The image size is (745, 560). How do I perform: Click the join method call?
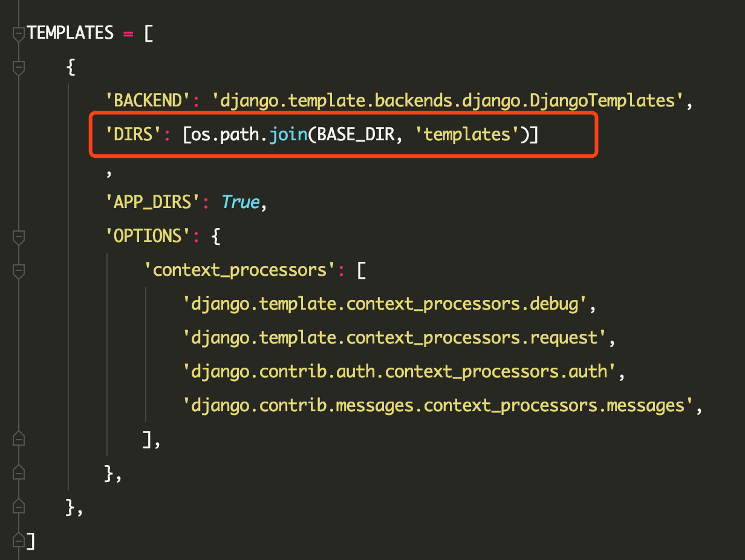[288, 134]
